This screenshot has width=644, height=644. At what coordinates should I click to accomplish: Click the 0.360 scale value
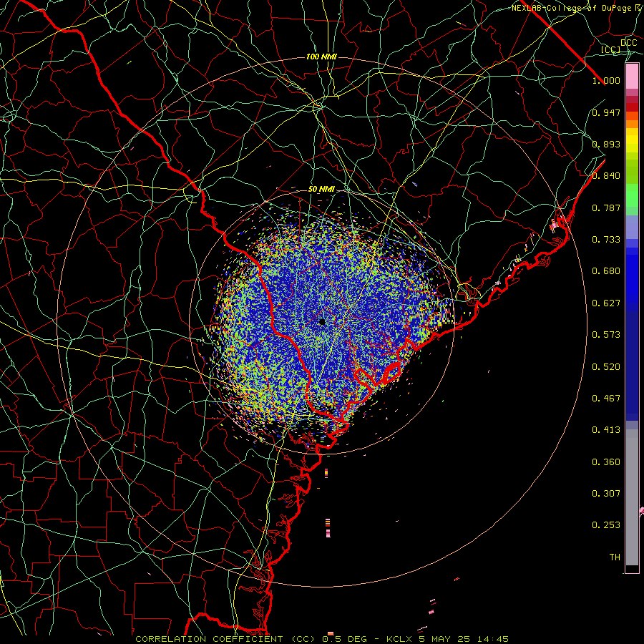pos(606,462)
